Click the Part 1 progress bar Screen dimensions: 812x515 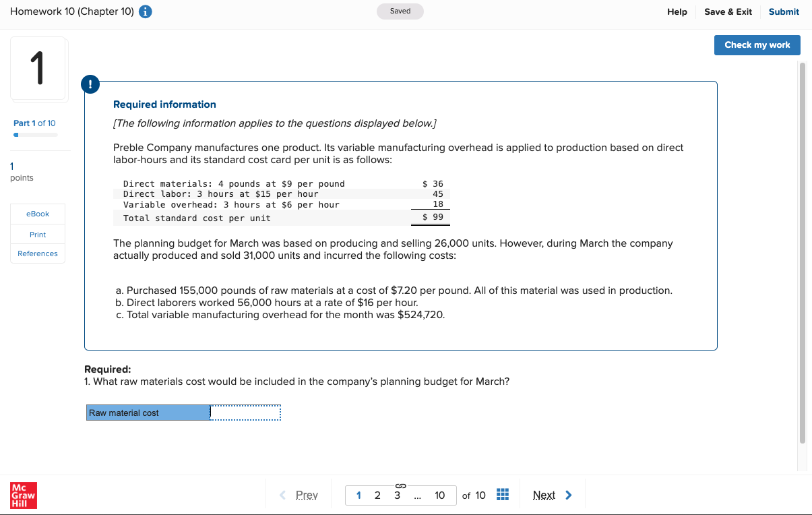point(34,134)
